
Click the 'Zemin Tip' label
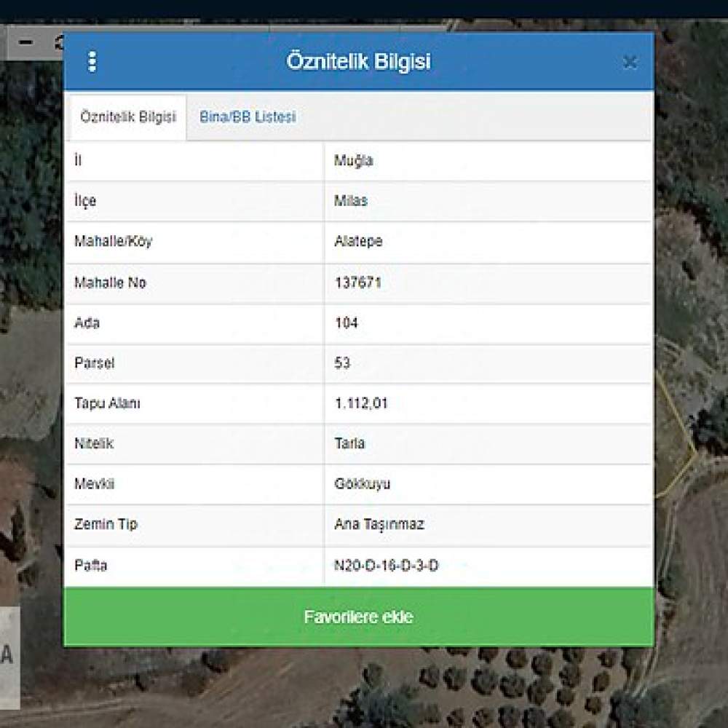[x=106, y=525]
